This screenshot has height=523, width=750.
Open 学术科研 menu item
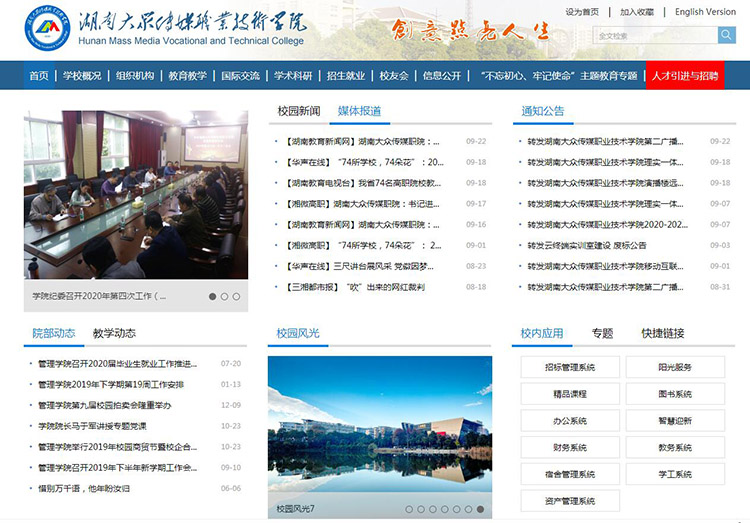pyautogui.click(x=293, y=76)
